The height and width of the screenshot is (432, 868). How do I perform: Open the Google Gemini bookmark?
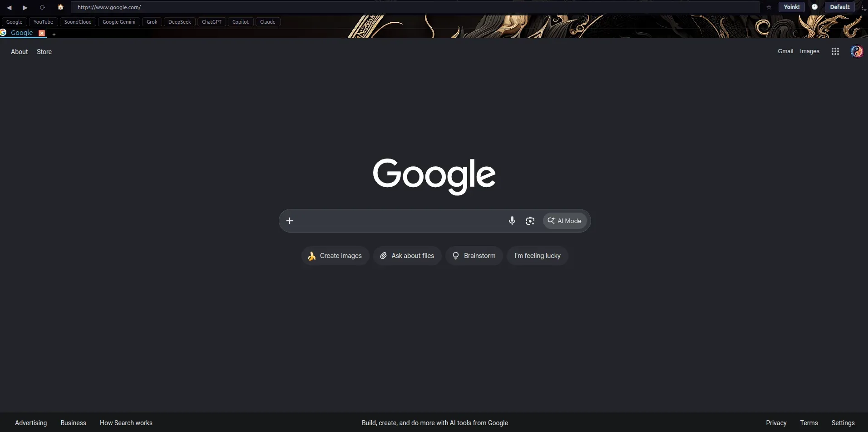[119, 22]
